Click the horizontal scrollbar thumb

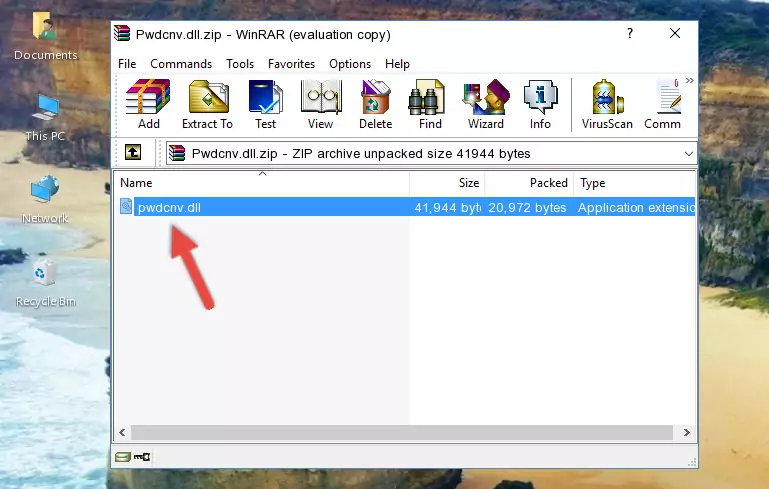coord(402,433)
